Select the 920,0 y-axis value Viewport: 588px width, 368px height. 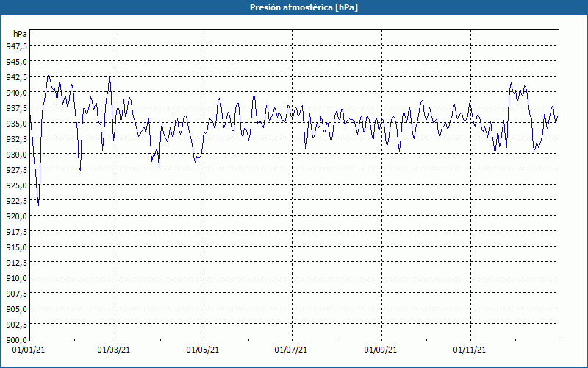(16, 216)
